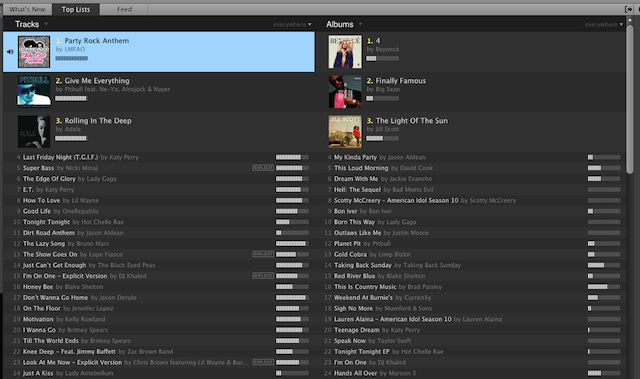The image size is (640, 379).
Task: Select track 'On The Floor'
Action: pos(42,308)
